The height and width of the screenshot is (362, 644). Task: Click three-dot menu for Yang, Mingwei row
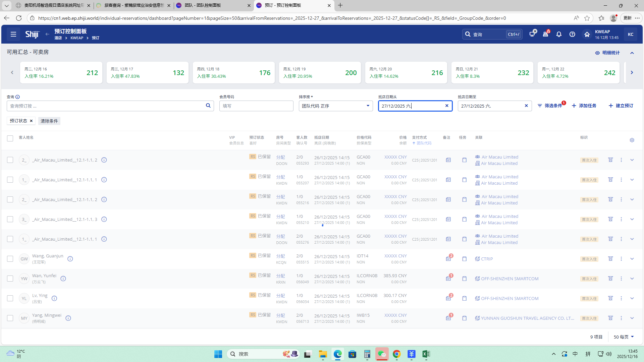(621, 318)
